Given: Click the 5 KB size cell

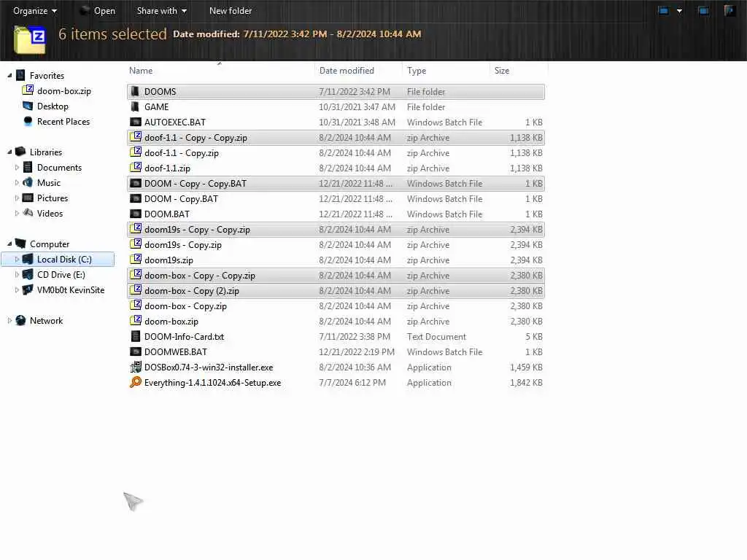Looking at the screenshot, I should tap(534, 337).
